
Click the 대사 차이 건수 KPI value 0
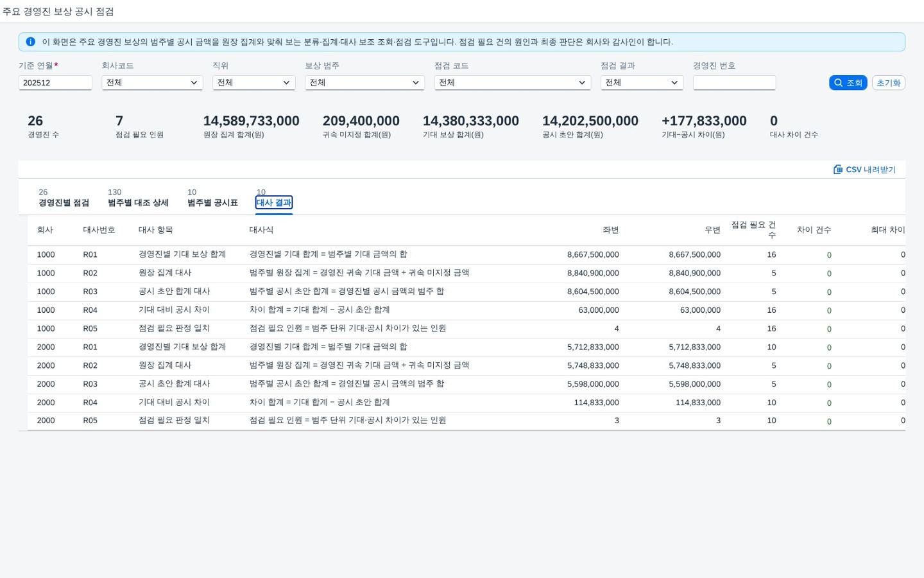tap(774, 121)
